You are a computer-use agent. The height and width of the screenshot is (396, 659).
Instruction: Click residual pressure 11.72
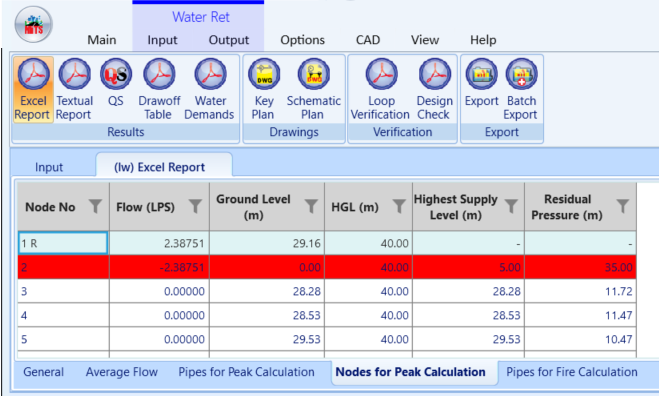pyautogui.click(x=580, y=291)
